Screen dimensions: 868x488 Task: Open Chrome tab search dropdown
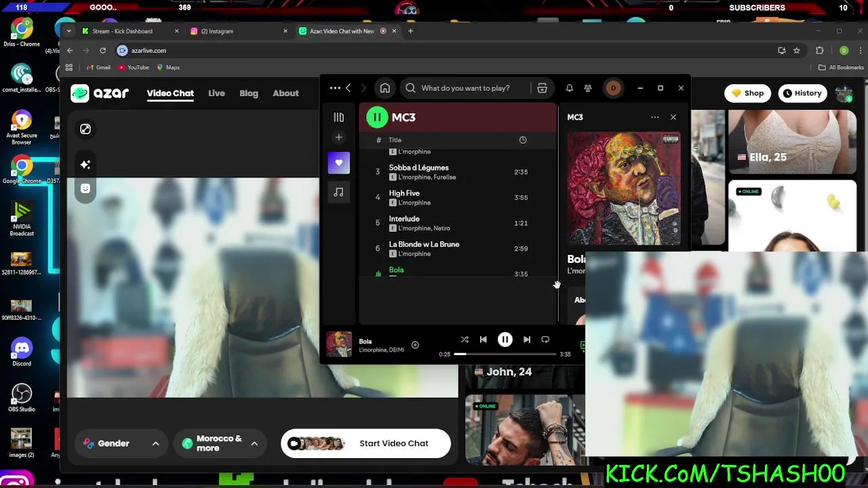tap(68, 31)
